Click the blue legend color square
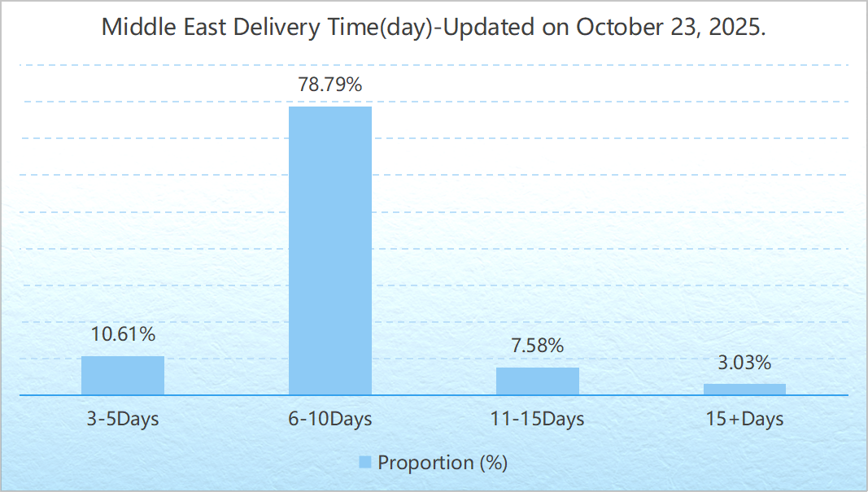 (365, 463)
